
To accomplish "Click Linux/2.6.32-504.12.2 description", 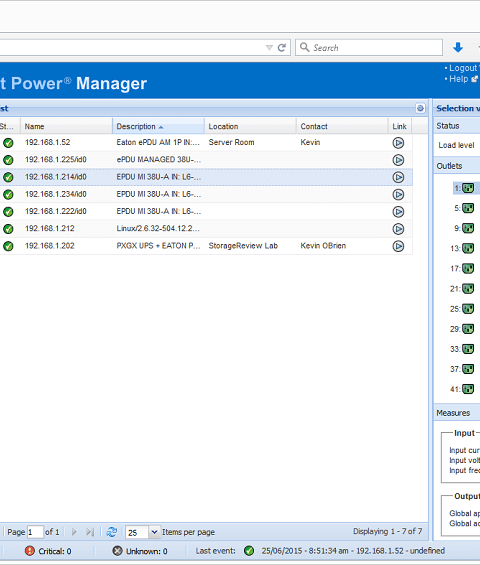I will (x=158, y=228).
